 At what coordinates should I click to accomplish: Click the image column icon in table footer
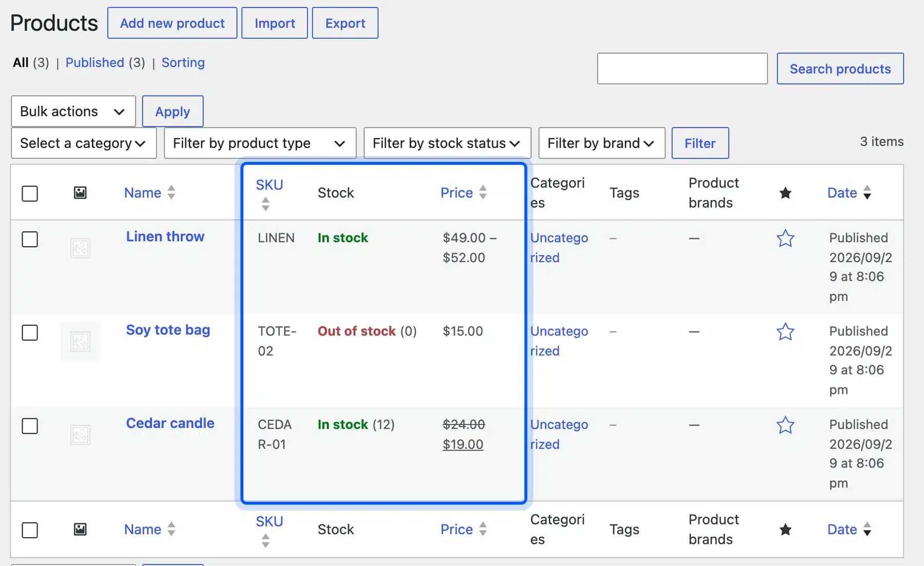(80, 530)
